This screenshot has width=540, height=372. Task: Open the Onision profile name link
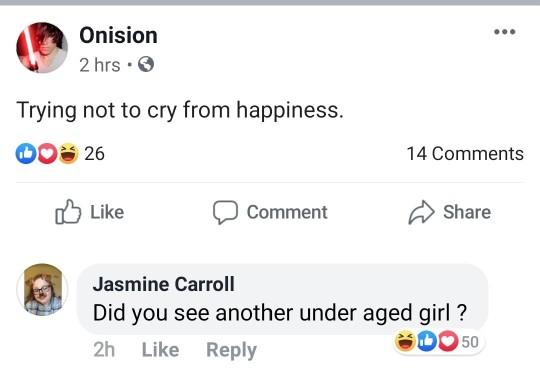[118, 35]
